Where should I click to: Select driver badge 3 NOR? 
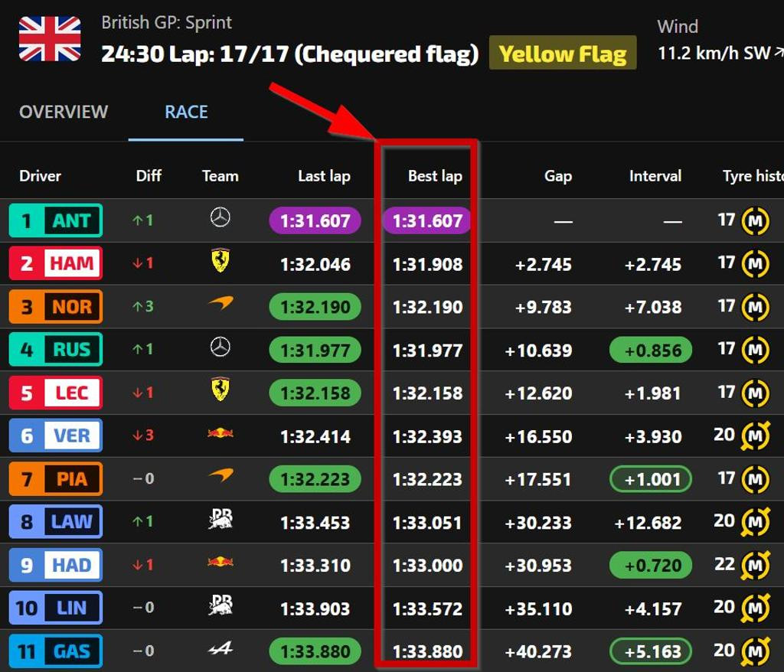(x=55, y=306)
